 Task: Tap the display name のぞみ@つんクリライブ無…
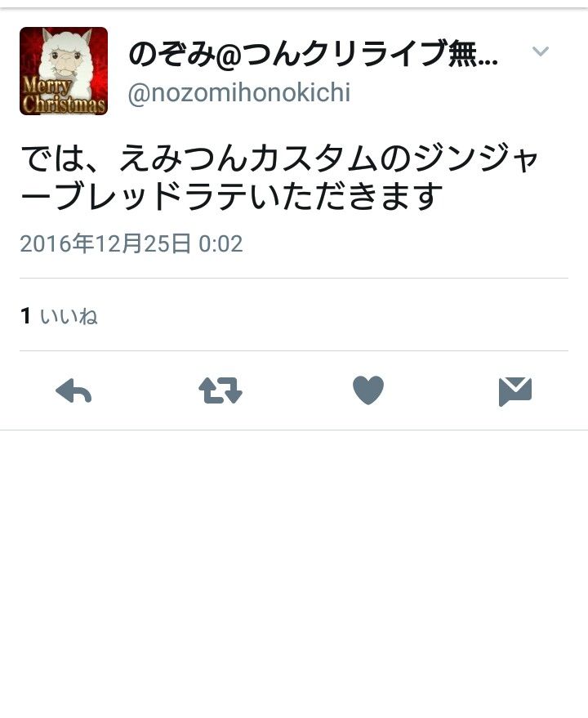click(x=314, y=54)
